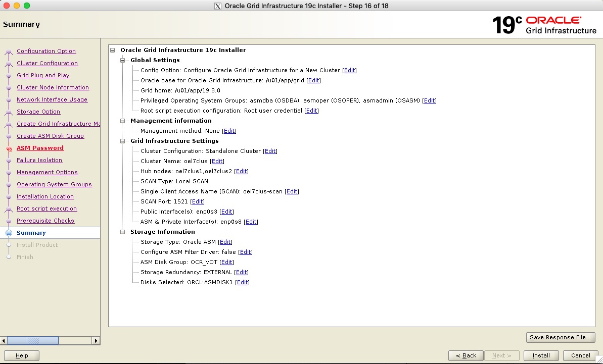This screenshot has height=364, width=603.
Task: Click the Configuration Option step marker icon
Action: pos(9,51)
